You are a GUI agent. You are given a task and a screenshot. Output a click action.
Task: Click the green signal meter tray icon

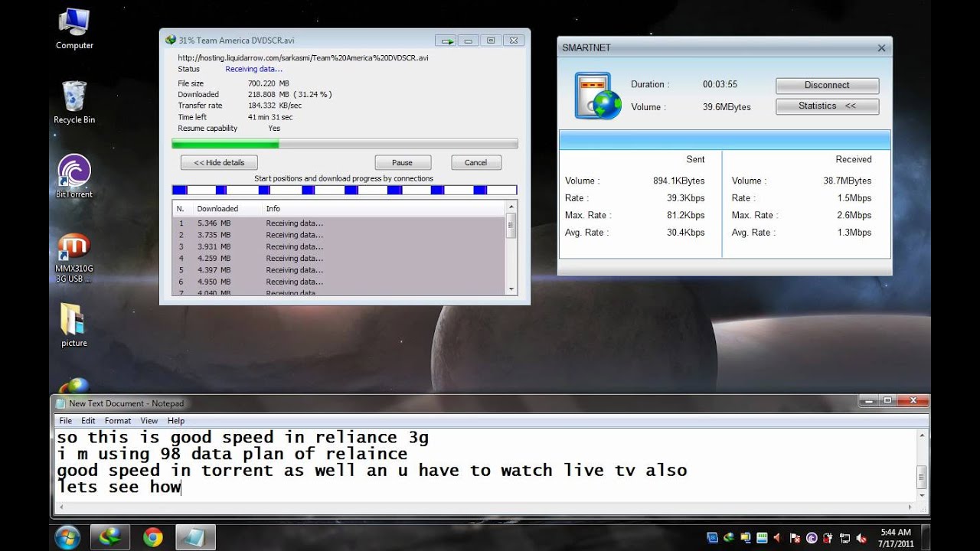click(x=762, y=538)
